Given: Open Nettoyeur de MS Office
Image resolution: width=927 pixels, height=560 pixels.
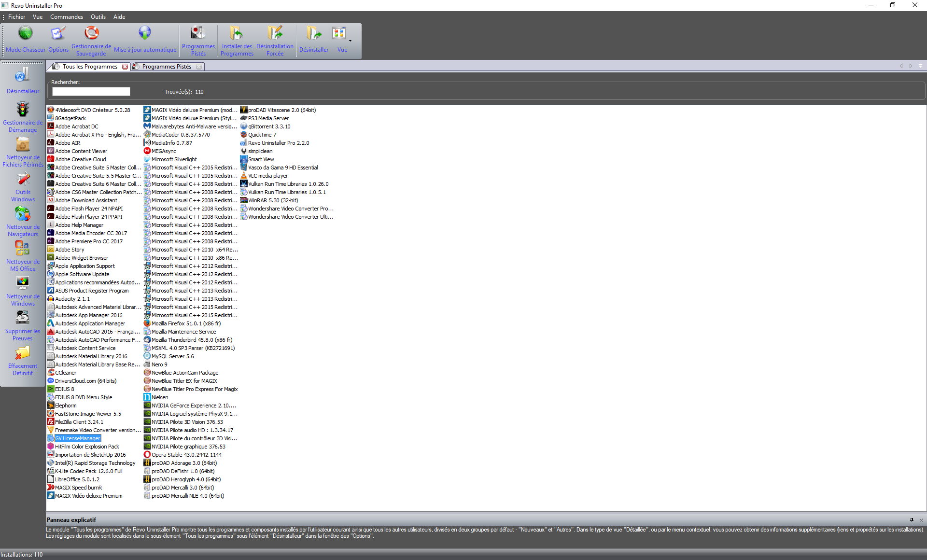Looking at the screenshot, I should click(x=23, y=256).
